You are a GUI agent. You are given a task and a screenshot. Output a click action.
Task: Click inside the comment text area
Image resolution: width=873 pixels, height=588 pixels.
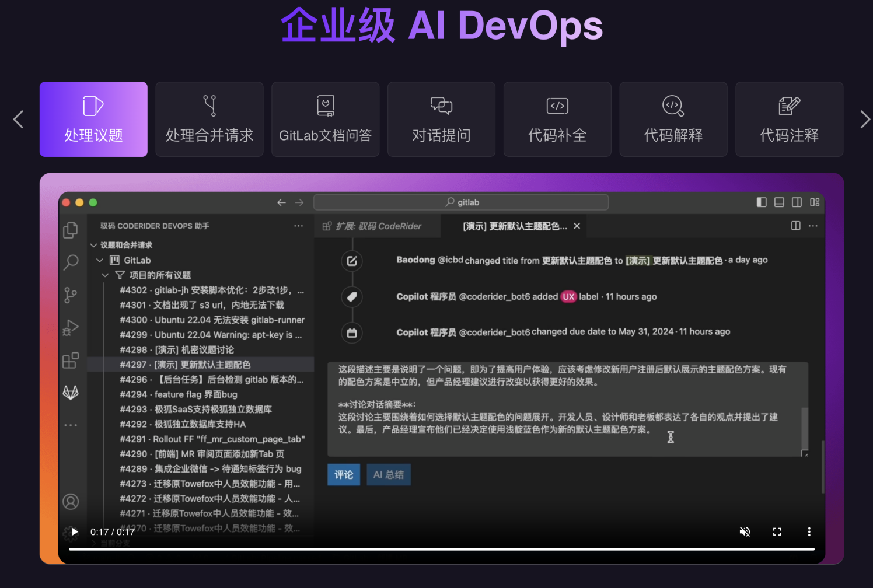pyautogui.click(x=568, y=409)
